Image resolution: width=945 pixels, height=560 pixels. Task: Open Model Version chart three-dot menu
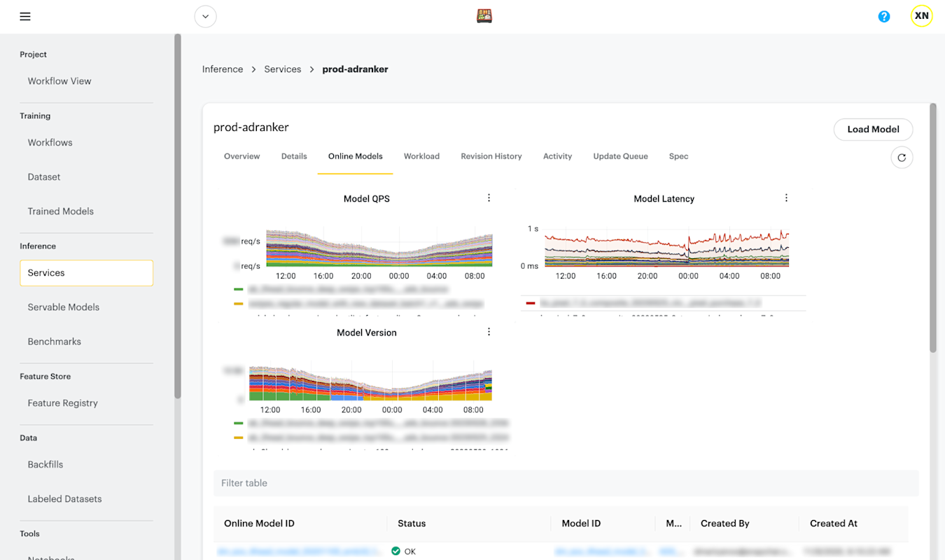pyautogui.click(x=489, y=332)
